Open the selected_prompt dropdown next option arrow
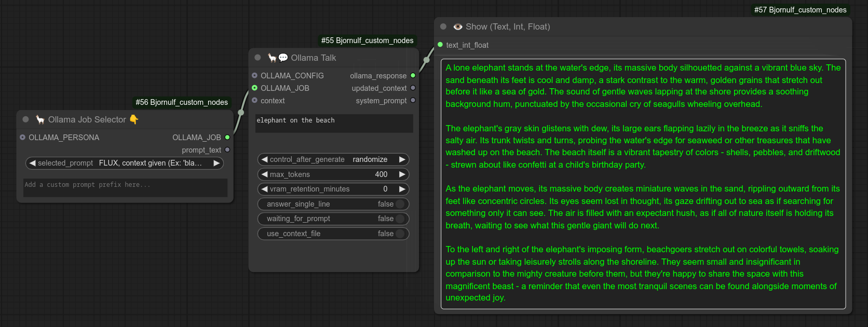The width and height of the screenshot is (868, 327). (x=216, y=163)
